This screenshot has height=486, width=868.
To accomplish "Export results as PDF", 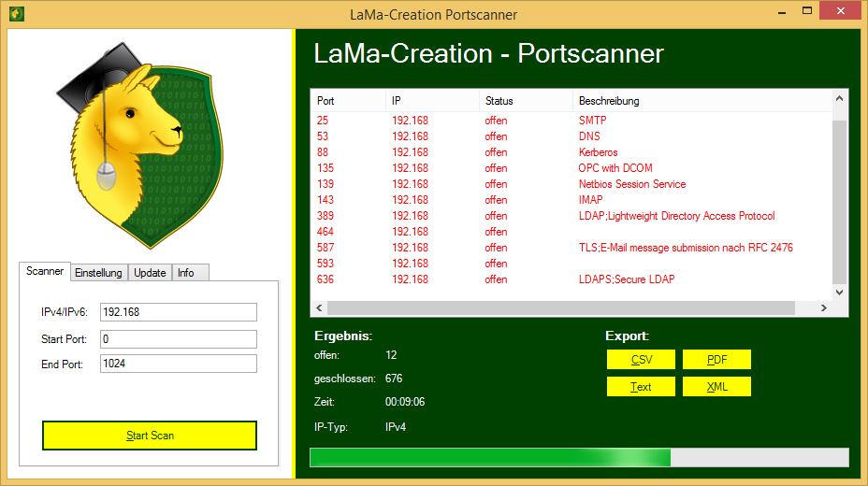I will (x=716, y=360).
